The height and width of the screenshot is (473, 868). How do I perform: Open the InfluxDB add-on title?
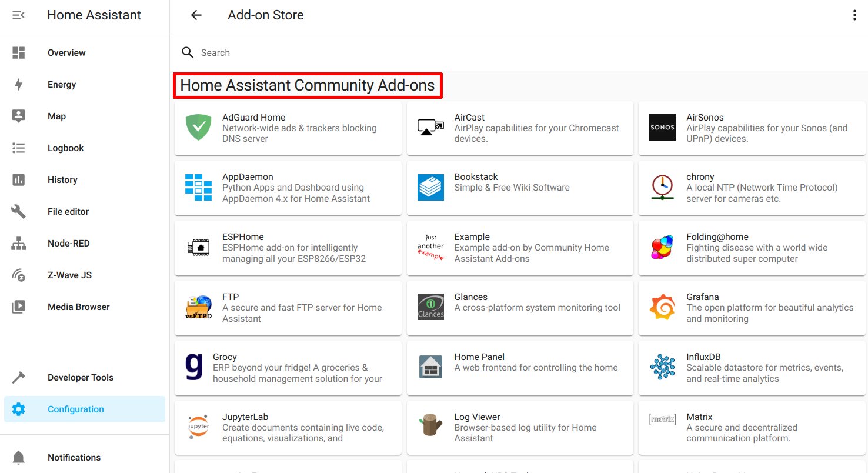tap(703, 357)
